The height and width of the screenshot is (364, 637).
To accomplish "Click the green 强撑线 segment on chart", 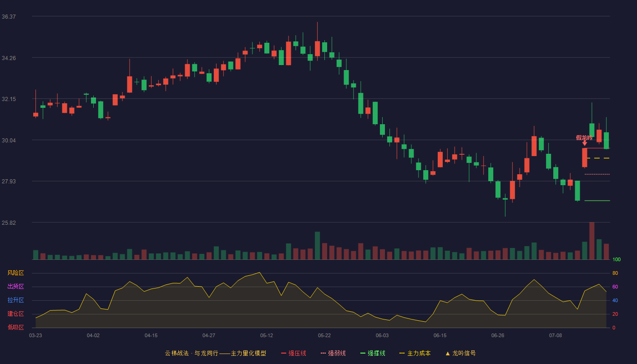I will 597,201.
